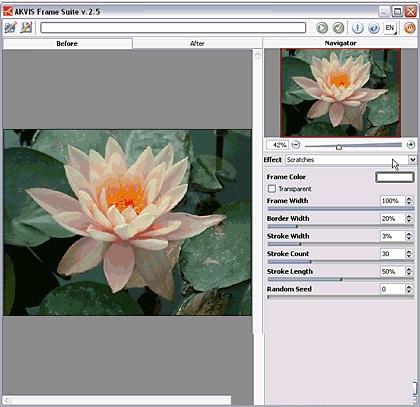The width and height of the screenshot is (420, 407).
Task: Click the Stroke Length slider track
Action: 341,279
